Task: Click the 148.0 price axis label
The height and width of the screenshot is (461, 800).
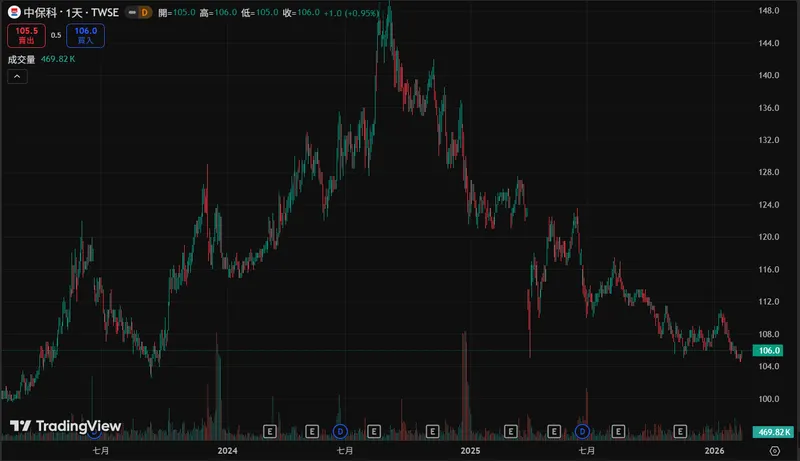Action: (x=769, y=11)
